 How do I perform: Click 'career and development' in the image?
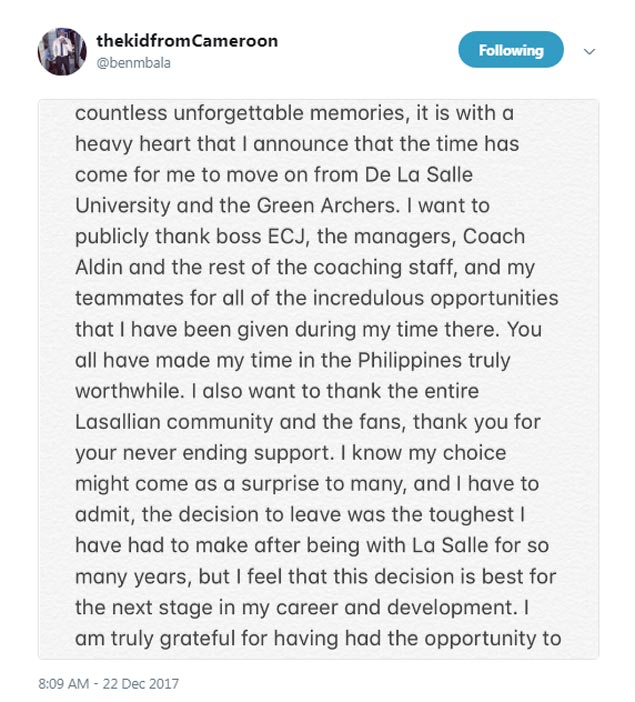tap(394, 608)
